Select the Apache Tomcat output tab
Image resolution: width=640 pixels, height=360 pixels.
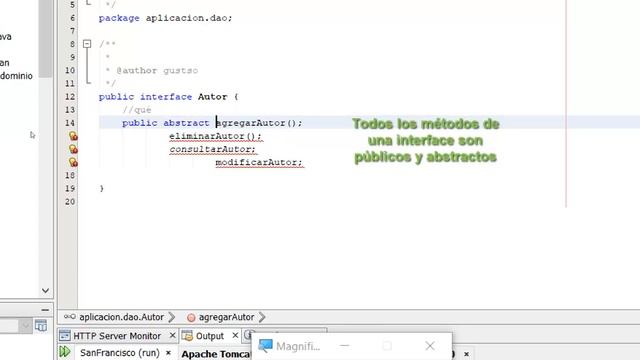click(x=216, y=354)
